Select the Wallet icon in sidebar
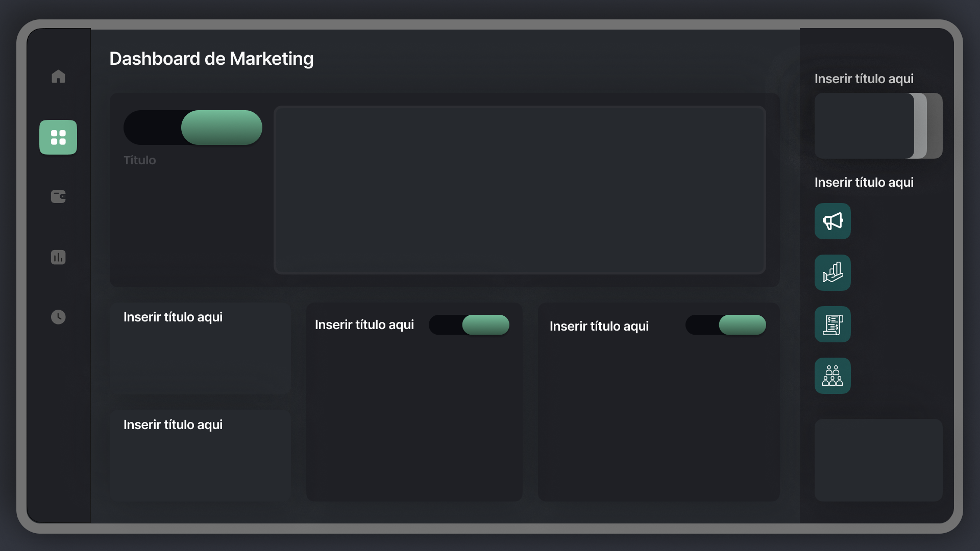980x551 pixels. [58, 197]
